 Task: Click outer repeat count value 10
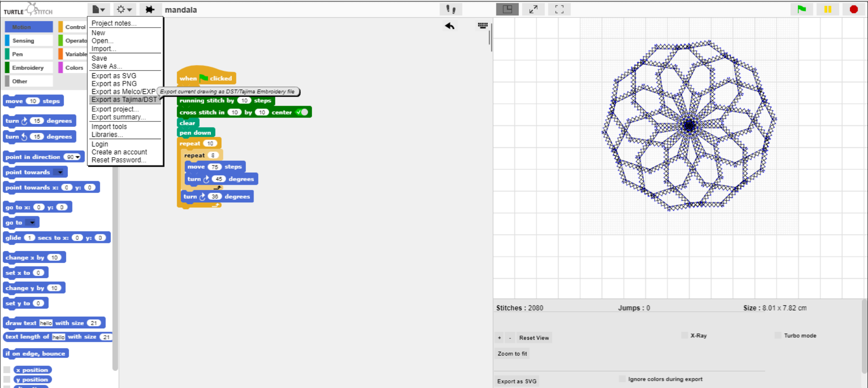point(210,143)
